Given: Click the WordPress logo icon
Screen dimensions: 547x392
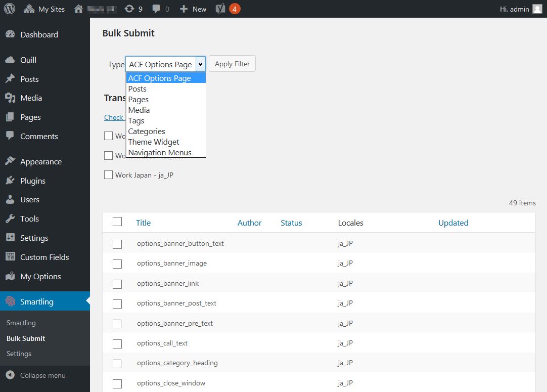Looking at the screenshot, I should (10, 9).
